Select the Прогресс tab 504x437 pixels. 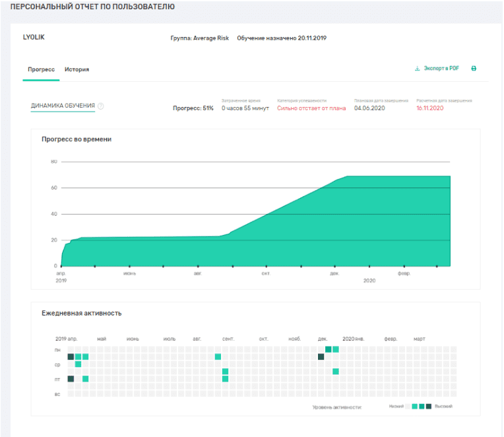coord(41,69)
